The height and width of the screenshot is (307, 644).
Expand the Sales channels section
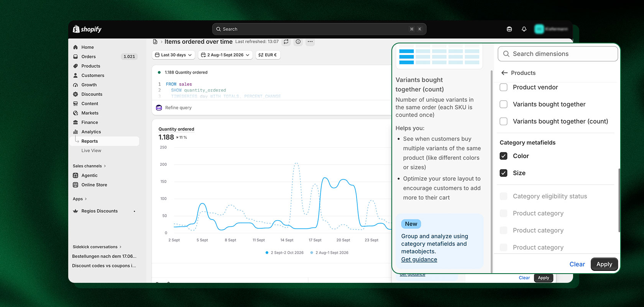[x=89, y=166]
